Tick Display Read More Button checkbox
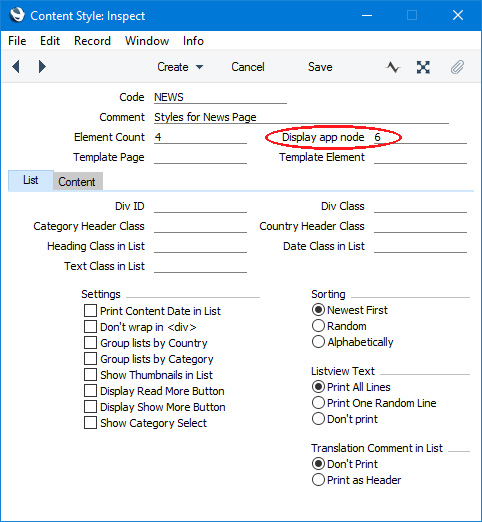Screen dimensions: 482x522 [90, 391]
